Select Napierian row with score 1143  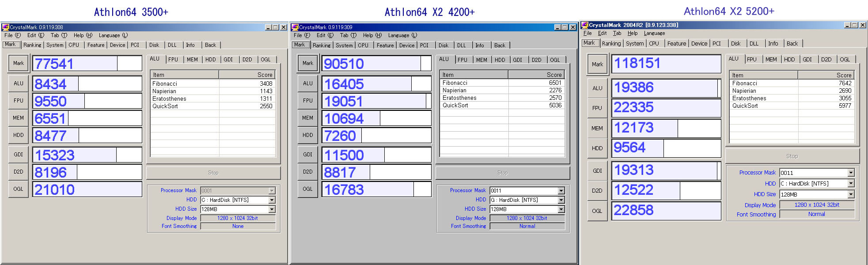pyautogui.click(x=213, y=91)
